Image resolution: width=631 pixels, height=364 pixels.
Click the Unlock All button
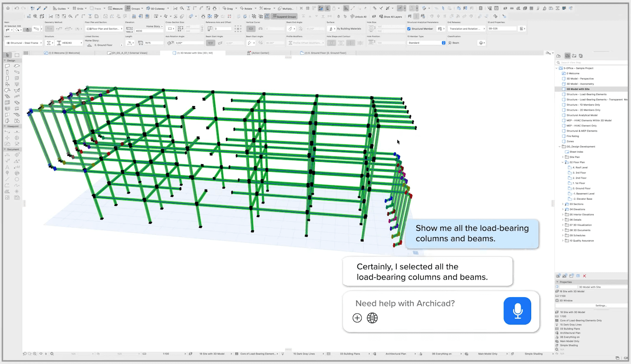coord(358,17)
